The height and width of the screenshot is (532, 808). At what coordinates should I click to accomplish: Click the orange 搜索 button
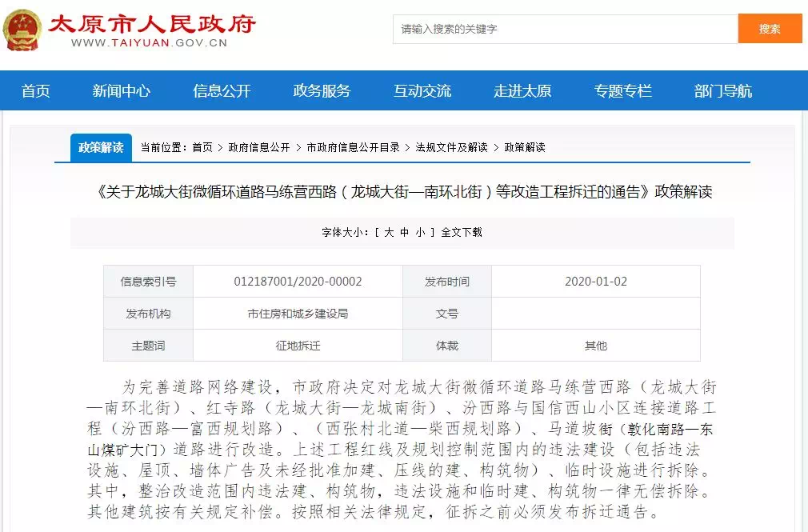(x=770, y=29)
